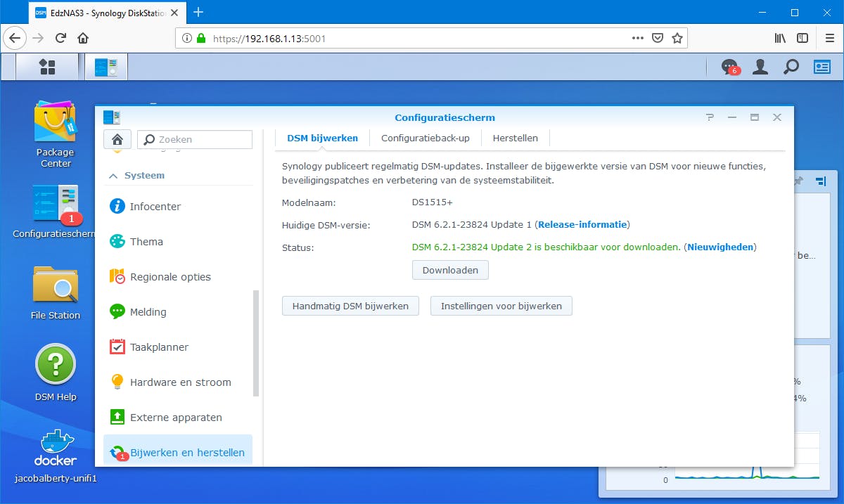Select Infocenter in sidebar
Viewport: 844px width, 504px height.
tap(177, 207)
